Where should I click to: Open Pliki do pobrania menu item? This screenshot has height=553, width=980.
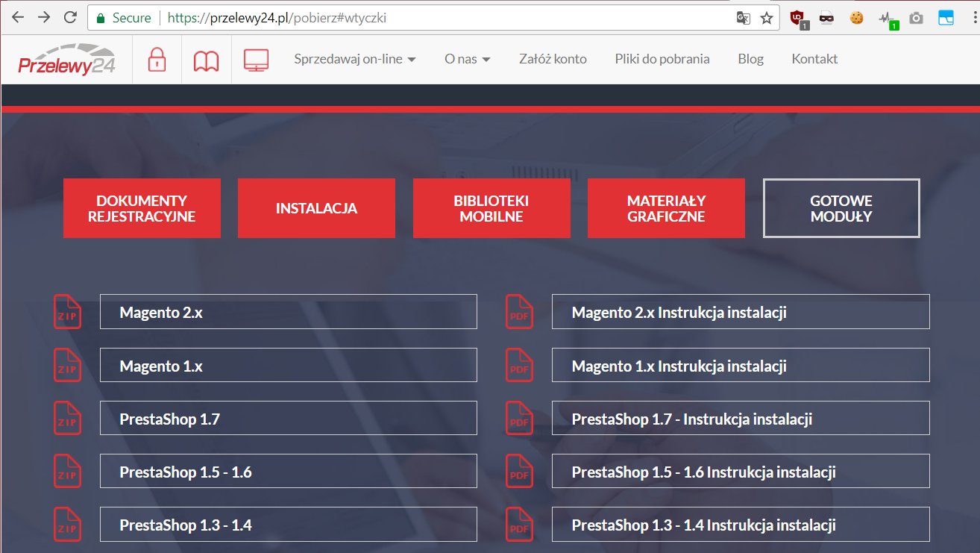click(662, 59)
